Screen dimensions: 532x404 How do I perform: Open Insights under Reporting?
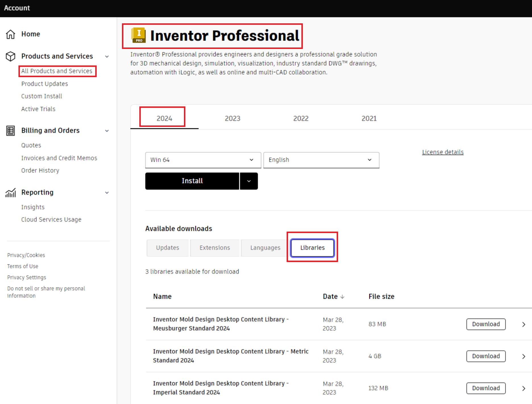point(33,207)
